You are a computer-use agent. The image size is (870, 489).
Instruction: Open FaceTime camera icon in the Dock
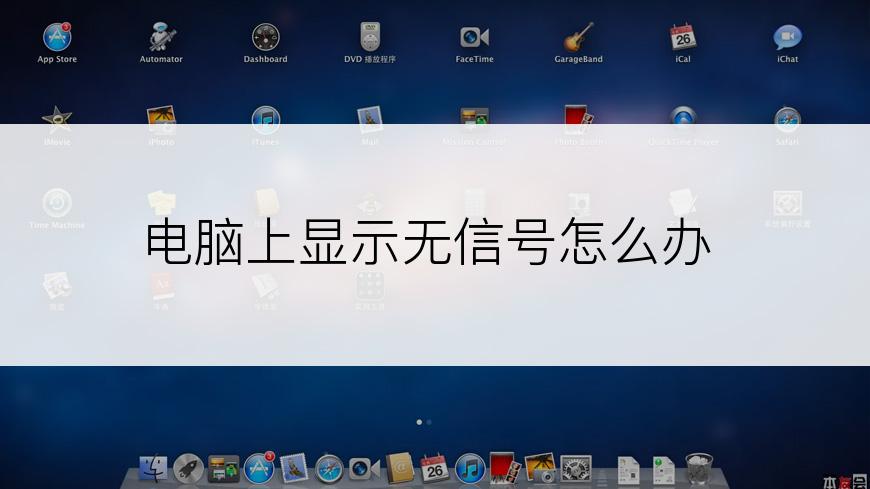pyautogui.click(x=364, y=469)
